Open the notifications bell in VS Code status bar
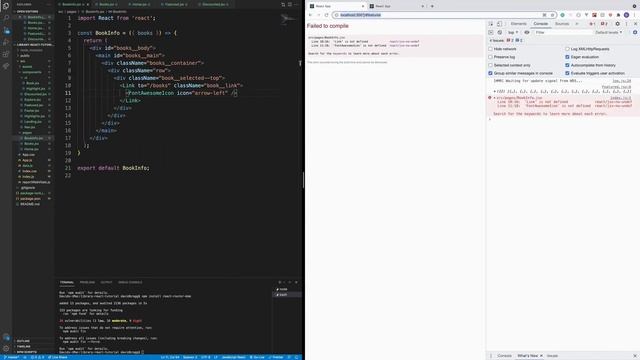This screenshot has width=640, height=360. click(297, 357)
